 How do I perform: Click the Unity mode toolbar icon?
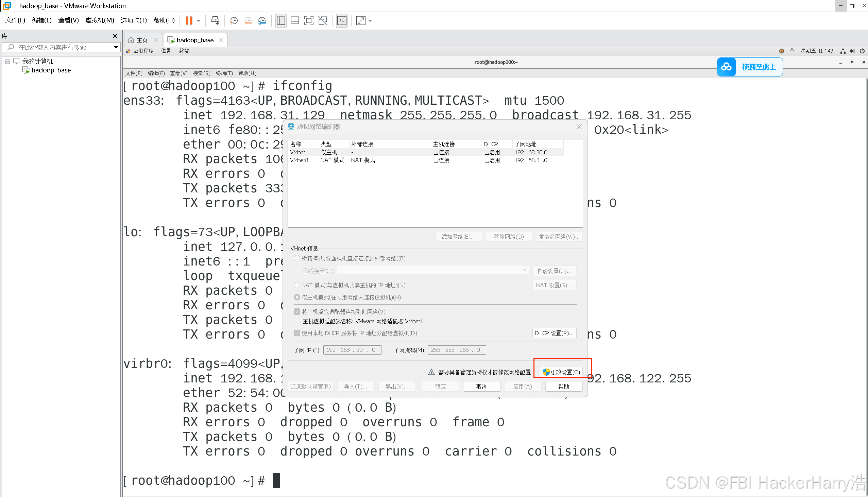coord(323,20)
